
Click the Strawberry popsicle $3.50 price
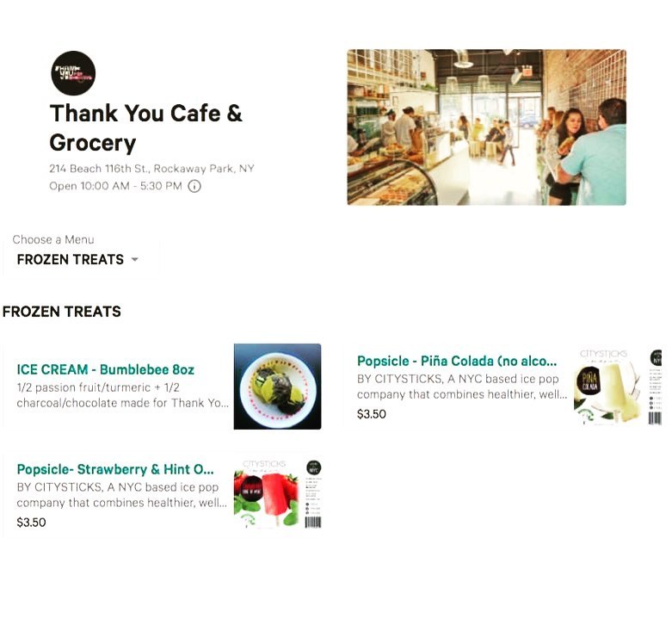click(31, 523)
